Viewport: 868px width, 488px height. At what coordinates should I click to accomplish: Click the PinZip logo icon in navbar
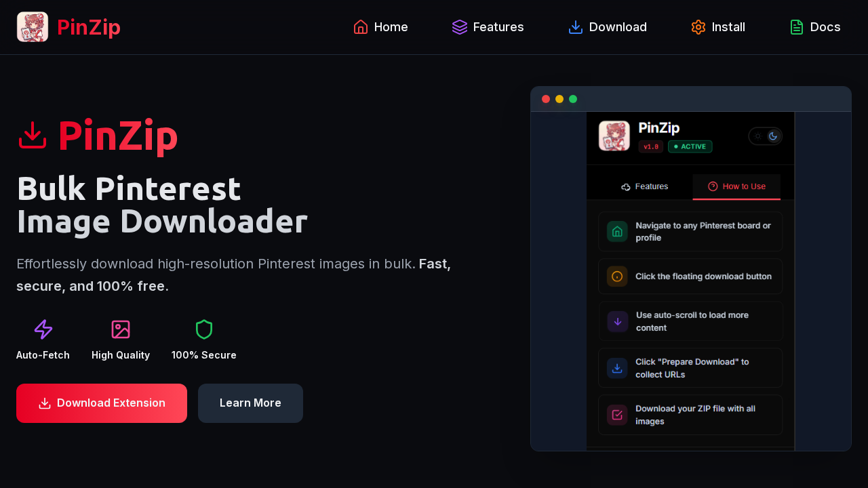[x=32, y=27]
